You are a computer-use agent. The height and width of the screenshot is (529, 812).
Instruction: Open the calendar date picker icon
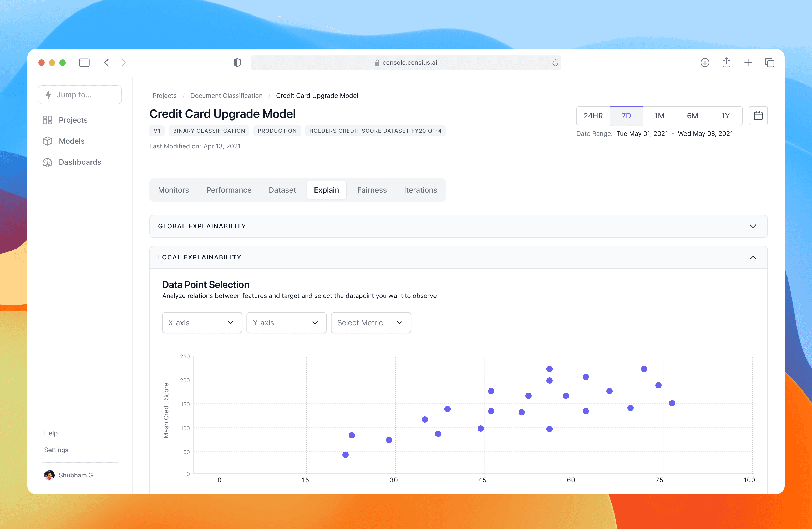(758, 116)
